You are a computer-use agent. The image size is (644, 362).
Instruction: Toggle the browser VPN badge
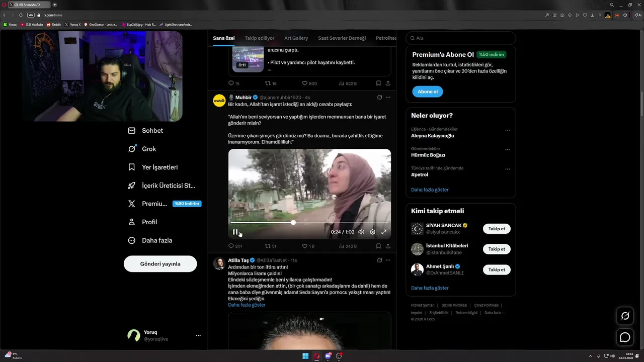[31, 15]
